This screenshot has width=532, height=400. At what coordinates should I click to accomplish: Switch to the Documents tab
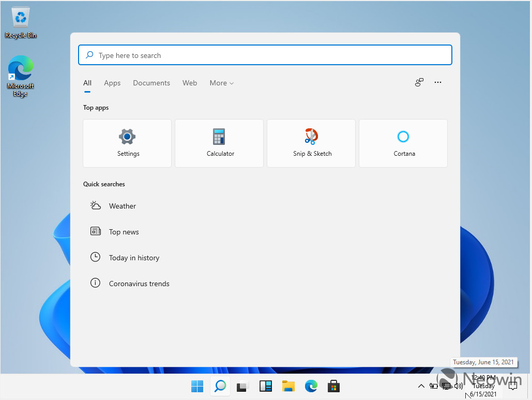pos(151,83)
